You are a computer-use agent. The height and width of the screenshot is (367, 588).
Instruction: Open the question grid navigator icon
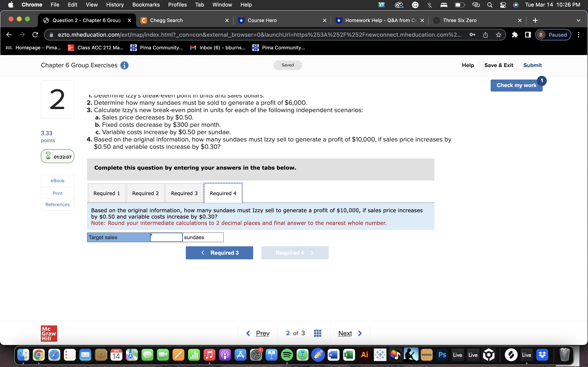(317, 333)
